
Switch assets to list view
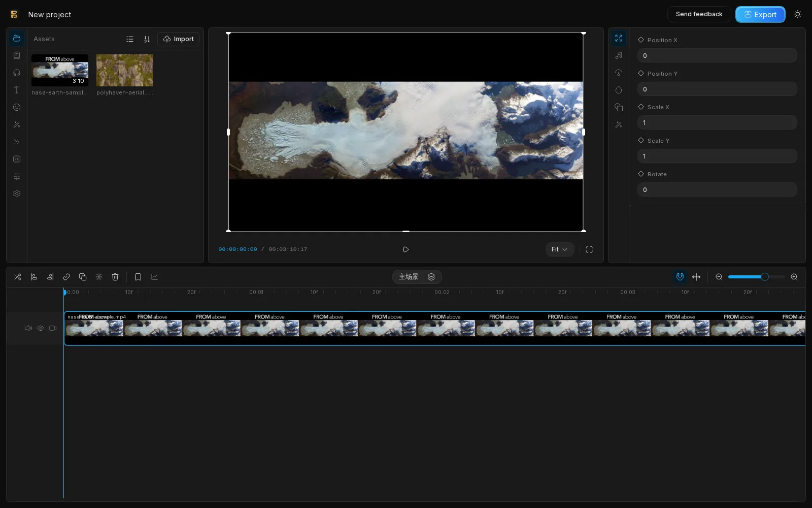130,39
